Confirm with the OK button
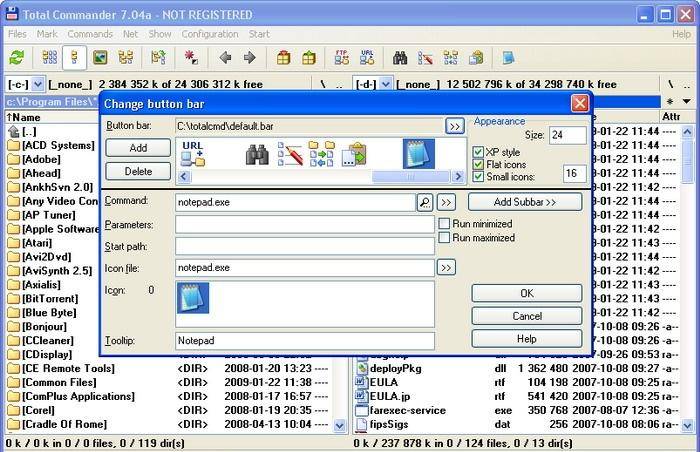 tap(527, 293)
